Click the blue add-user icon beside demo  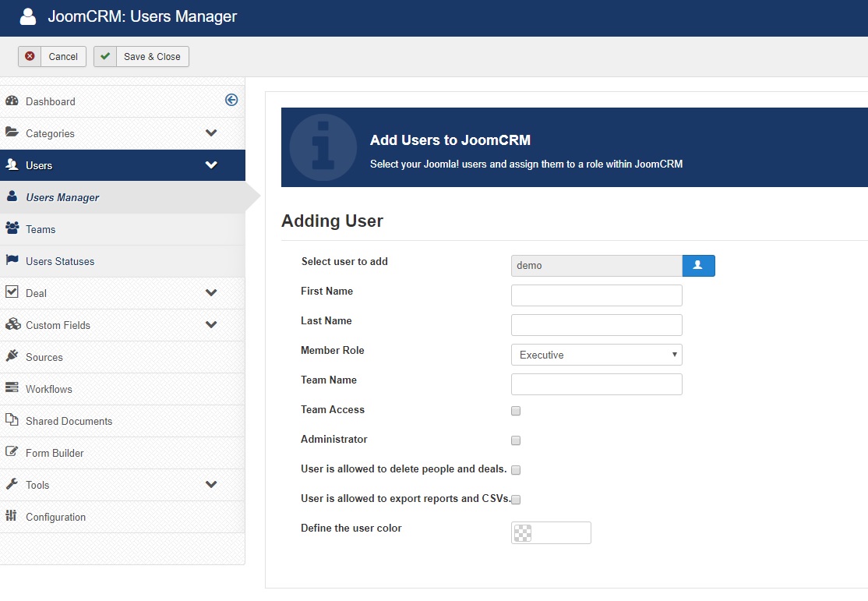699,266
